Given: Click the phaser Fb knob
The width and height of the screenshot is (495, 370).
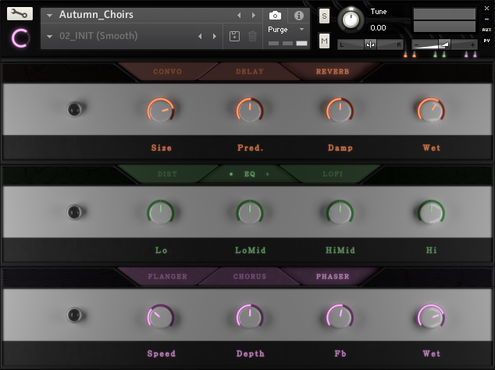Looking at the screenshot, I should coord(340,316).
